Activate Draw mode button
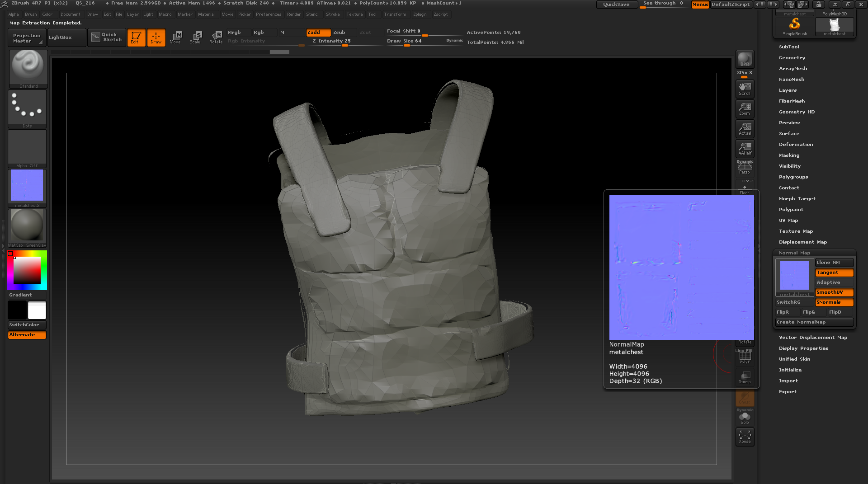 coord(156,38)
